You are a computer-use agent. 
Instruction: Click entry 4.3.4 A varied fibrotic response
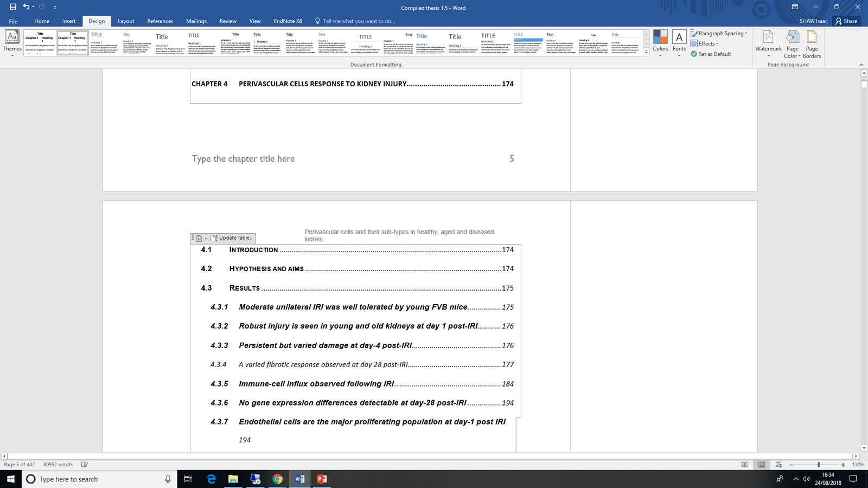[x=362, y=364]
